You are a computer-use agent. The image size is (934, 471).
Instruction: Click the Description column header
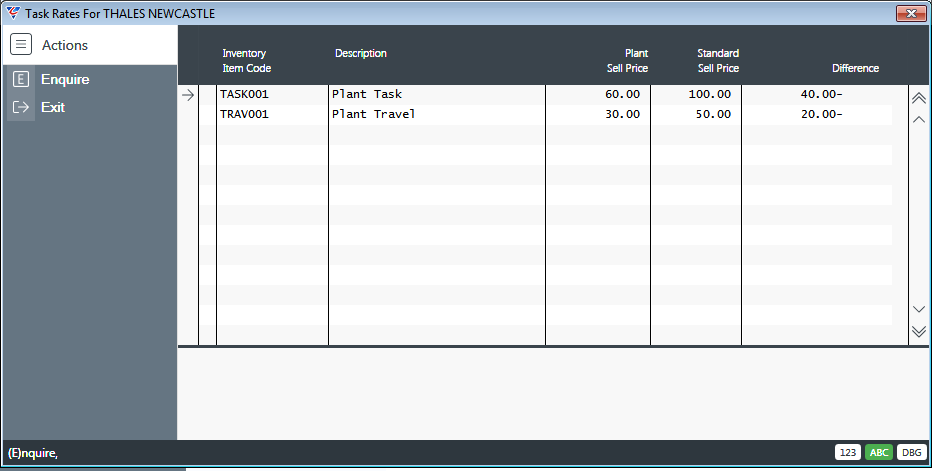click(x=361, y=53)
